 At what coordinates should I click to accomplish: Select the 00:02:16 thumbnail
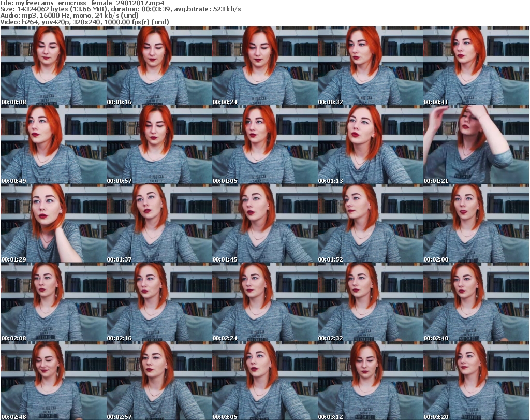pos(159,302)
